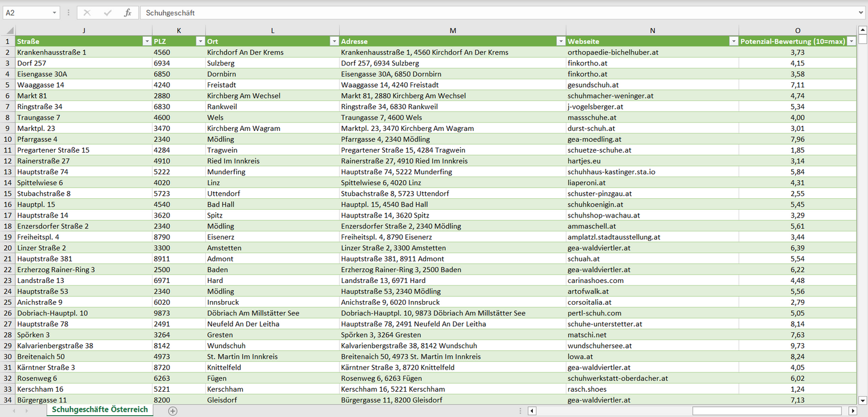The image size is (868, 417).
Task: Open the PLZ column filter dropdown
Action: click(x=200, y=41)
